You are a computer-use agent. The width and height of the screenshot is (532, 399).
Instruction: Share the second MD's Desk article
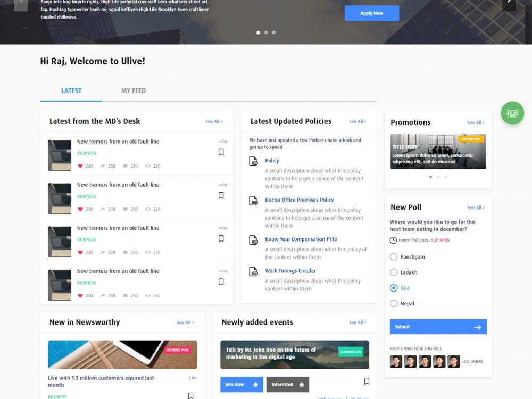click(103, 209)
